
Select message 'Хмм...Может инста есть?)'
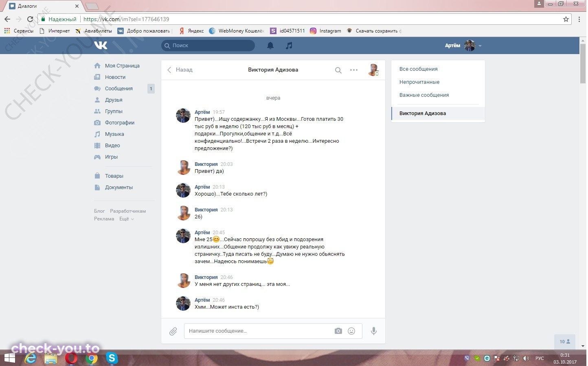(x=227, y=307)
